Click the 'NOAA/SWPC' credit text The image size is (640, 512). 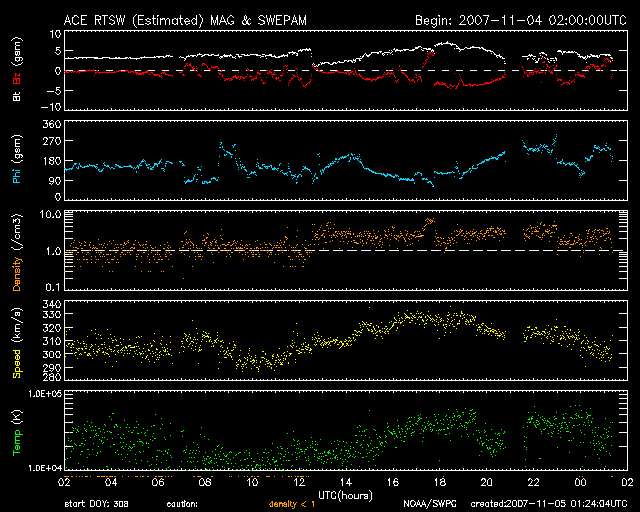click(430, 504)
